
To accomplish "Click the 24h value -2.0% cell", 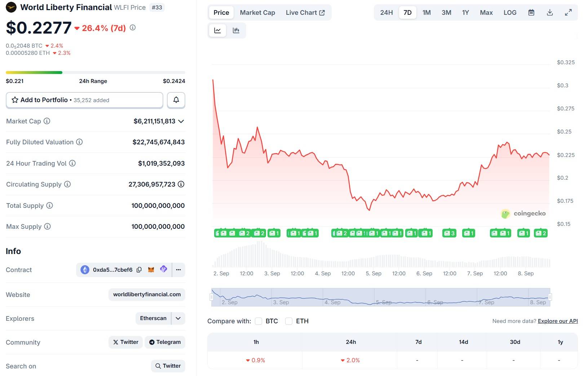I will coord(350,360).
